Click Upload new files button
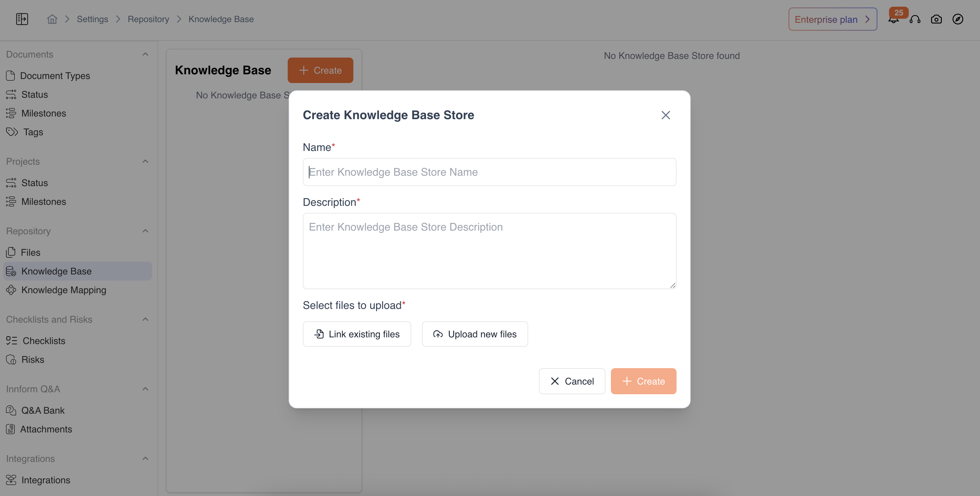Viewport: 980px width, 496px height. [x=474, y=334]
